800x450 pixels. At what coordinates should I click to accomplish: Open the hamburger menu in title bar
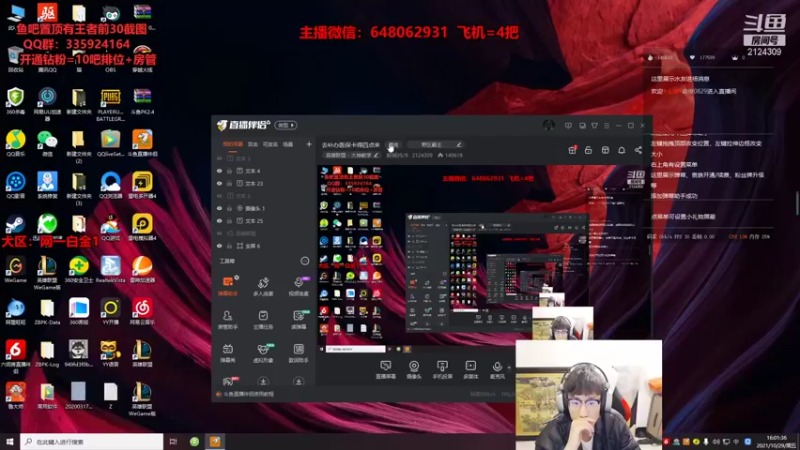coord(607,126)
